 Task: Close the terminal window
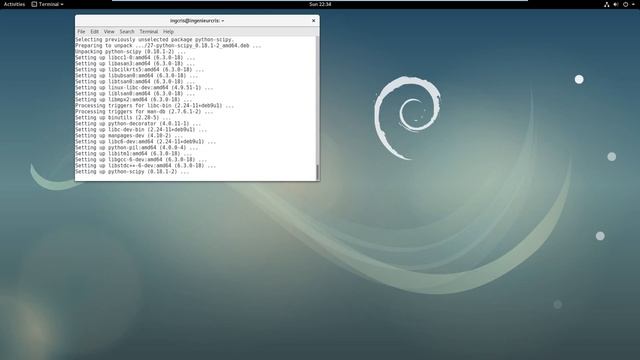313,21
